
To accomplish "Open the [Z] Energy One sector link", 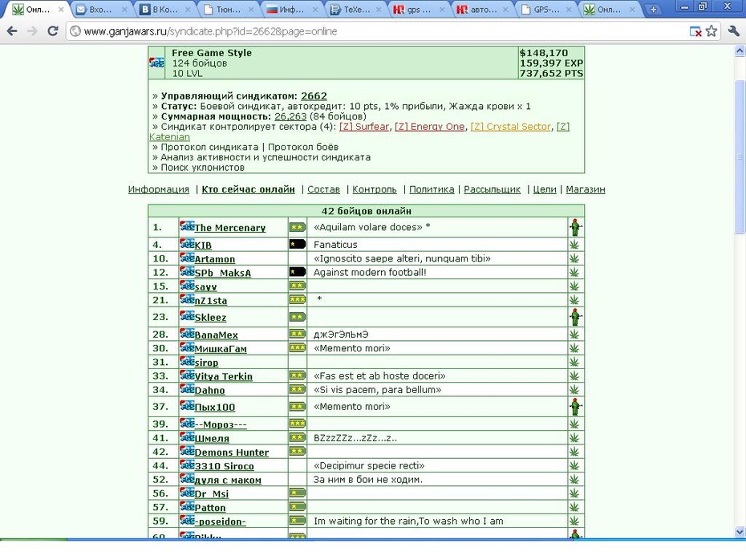I will (430, 127).
